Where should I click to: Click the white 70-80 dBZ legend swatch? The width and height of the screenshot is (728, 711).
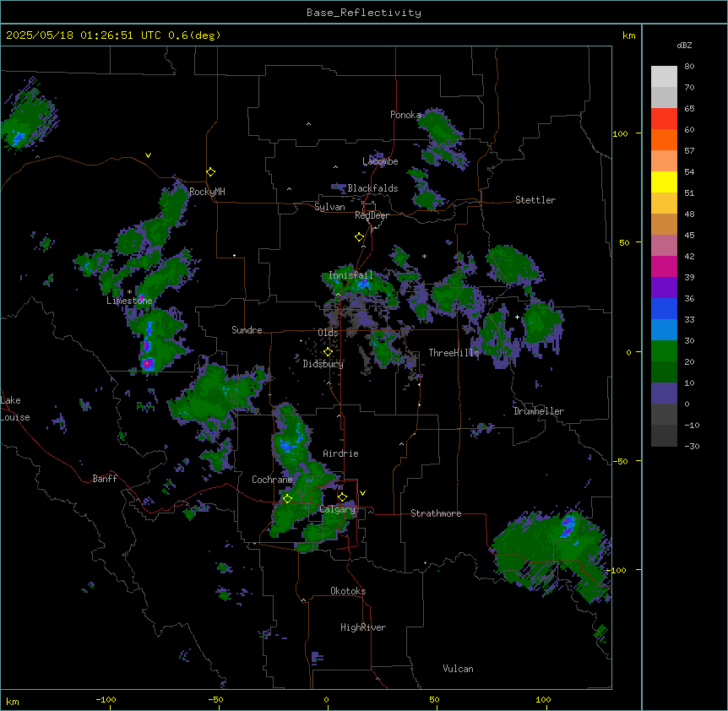(x=664, y=76)
